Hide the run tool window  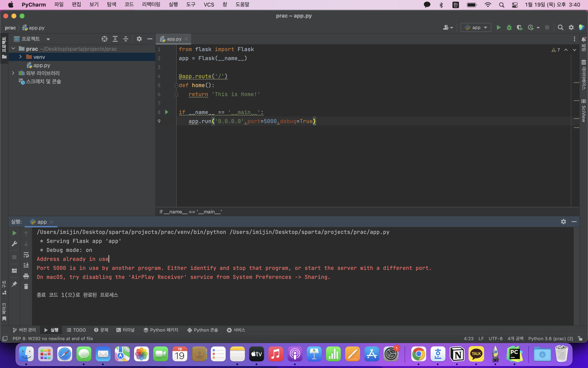tap(574, 222)
